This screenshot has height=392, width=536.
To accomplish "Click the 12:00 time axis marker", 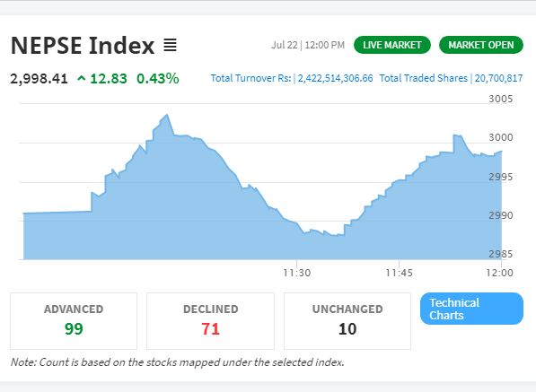I will click(x=499, y=273).
